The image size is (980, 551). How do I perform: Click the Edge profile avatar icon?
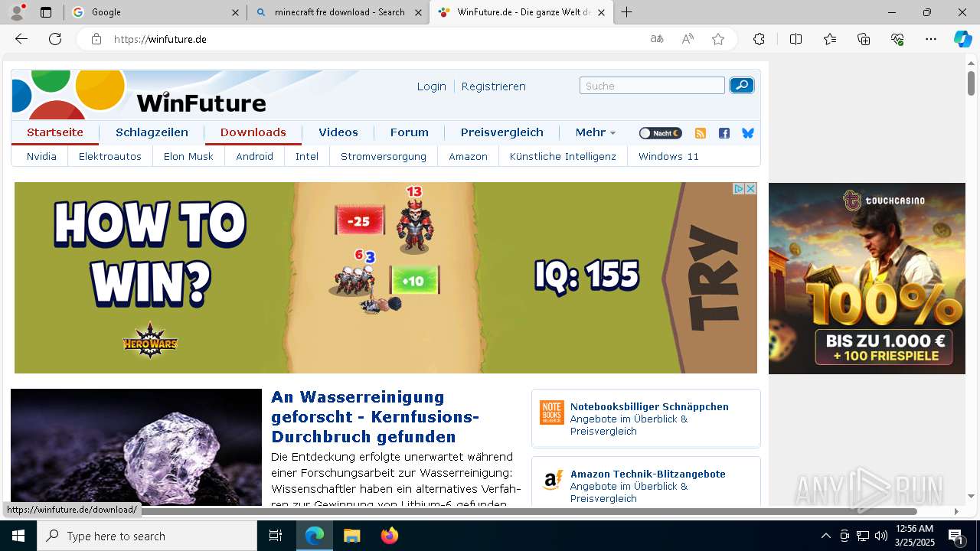17,11
